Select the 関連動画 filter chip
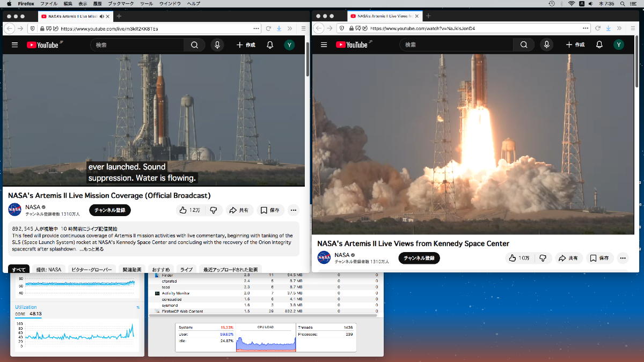The image size is (644, 362). point(132,269)
